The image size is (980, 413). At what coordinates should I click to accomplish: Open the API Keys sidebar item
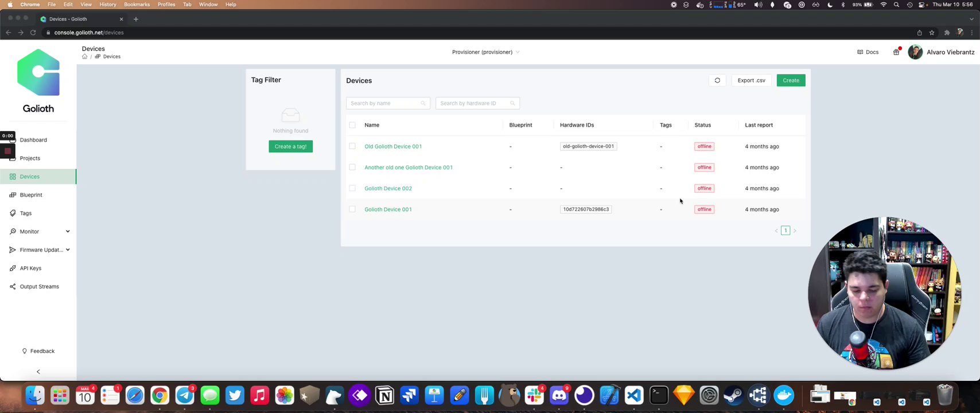coord(38,268)
